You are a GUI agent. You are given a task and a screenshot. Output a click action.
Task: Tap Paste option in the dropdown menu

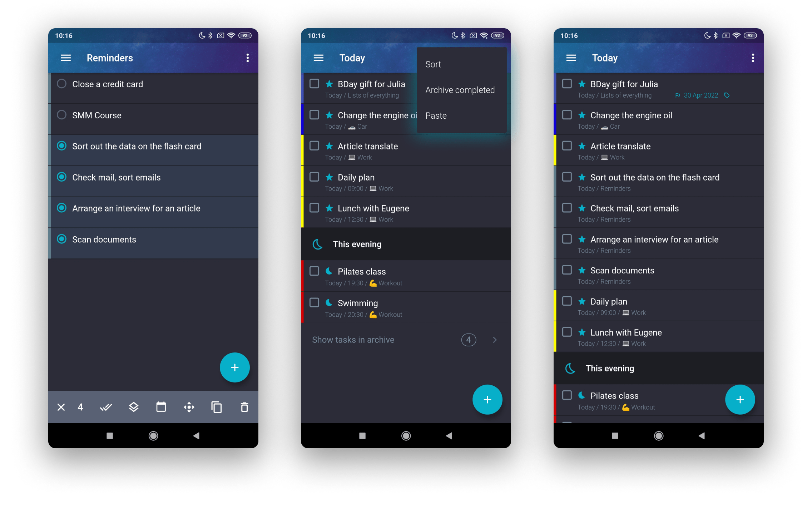[436, 115]
